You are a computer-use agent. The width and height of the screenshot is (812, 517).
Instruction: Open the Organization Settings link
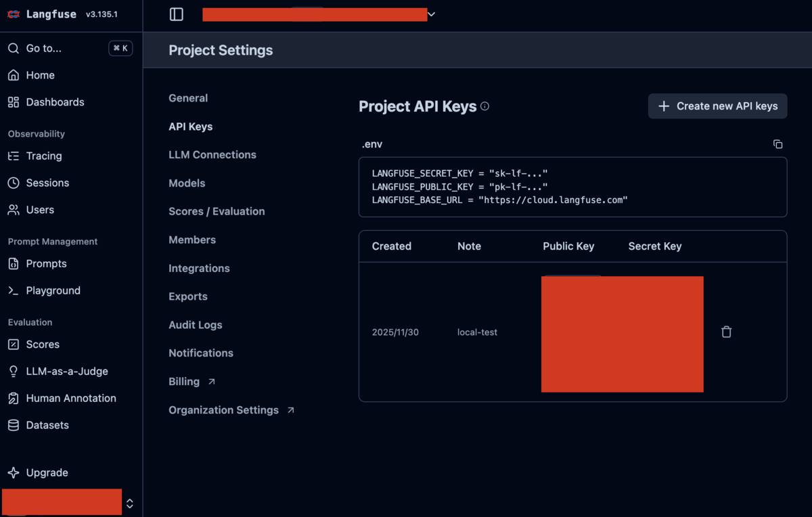(231, 410)
